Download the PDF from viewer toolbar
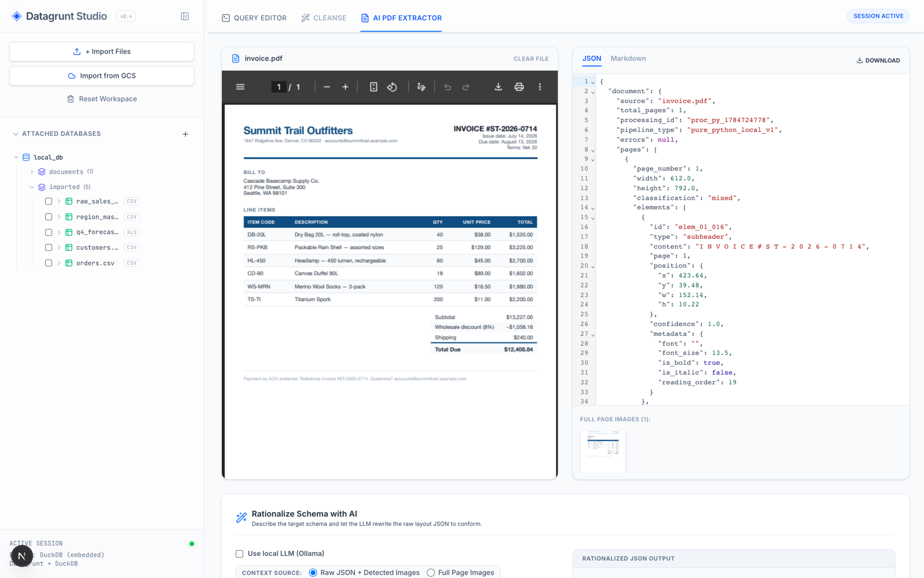The width and height of the screenshot is (924, 578). point(498,87)
